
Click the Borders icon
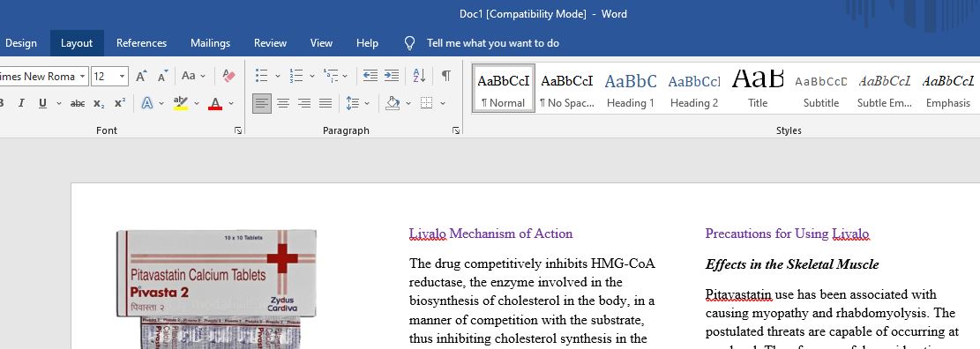[426, 104]
